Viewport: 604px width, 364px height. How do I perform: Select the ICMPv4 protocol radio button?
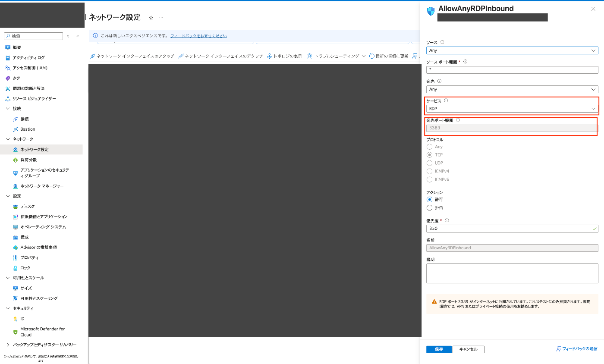pyautogui.click(x=429, y=171)
